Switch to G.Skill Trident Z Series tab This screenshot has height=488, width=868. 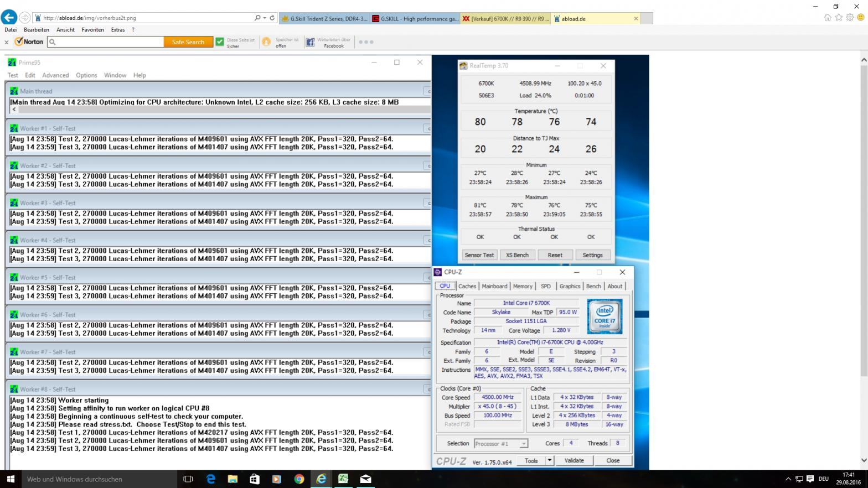click(x=324, y=18)
